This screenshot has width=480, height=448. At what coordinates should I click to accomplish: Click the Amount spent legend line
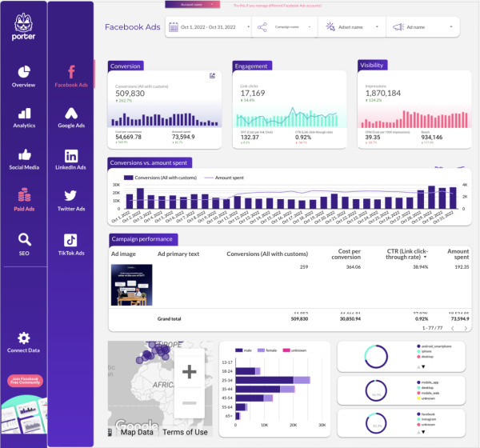click(209, 178)
